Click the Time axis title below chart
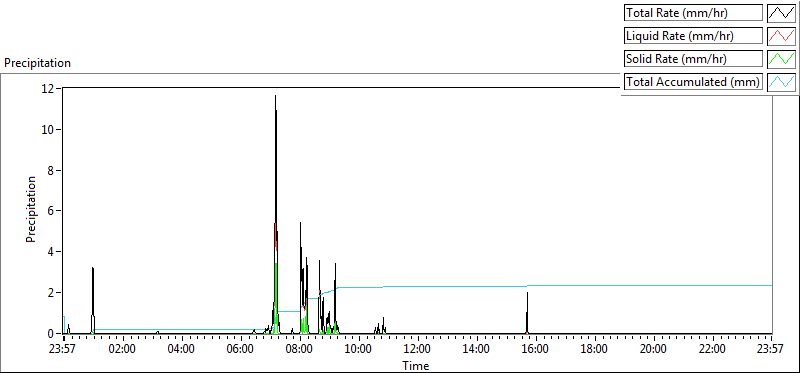The width and height of the screenshot is (800, 373). coord(415,365)
